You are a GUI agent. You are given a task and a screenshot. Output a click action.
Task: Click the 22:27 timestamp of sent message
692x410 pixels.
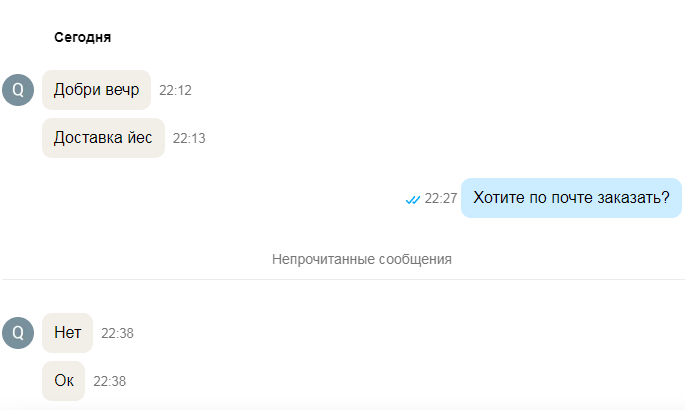(440, 199)
